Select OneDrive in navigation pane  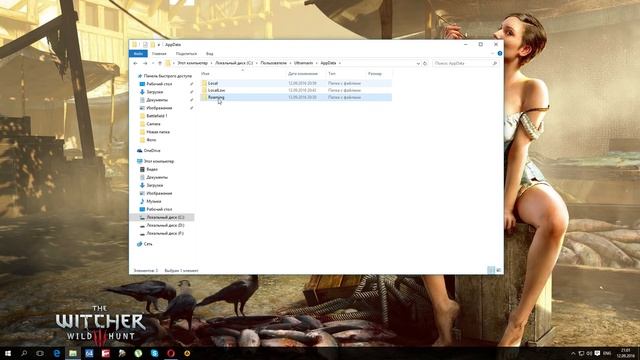(152, 151)
